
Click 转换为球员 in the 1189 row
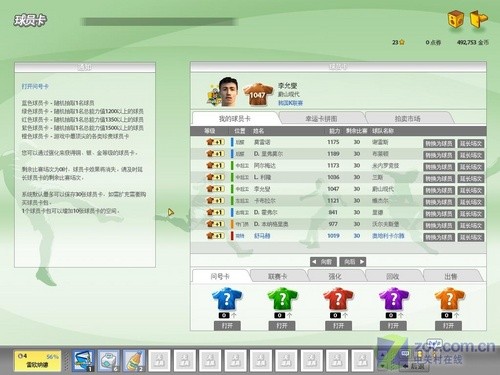pyautogui.click(x=439, y=155)
